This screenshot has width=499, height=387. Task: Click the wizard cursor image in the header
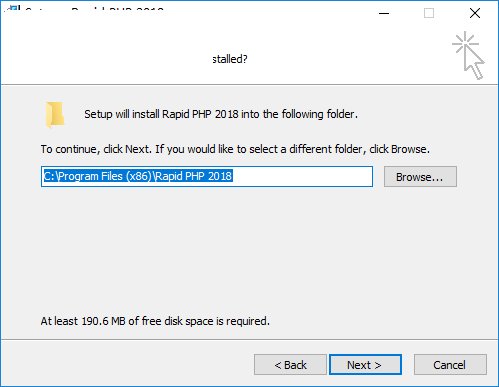[x=468, y=55]
